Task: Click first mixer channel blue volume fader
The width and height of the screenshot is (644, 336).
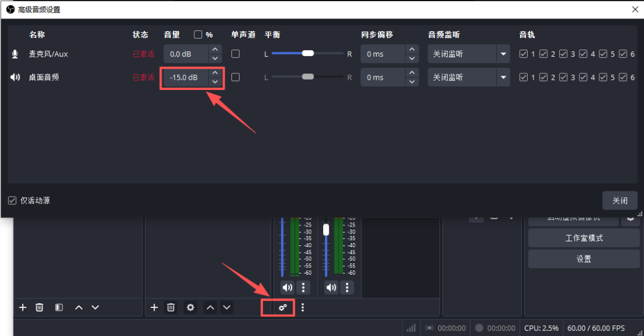Action: coord(282,247)
